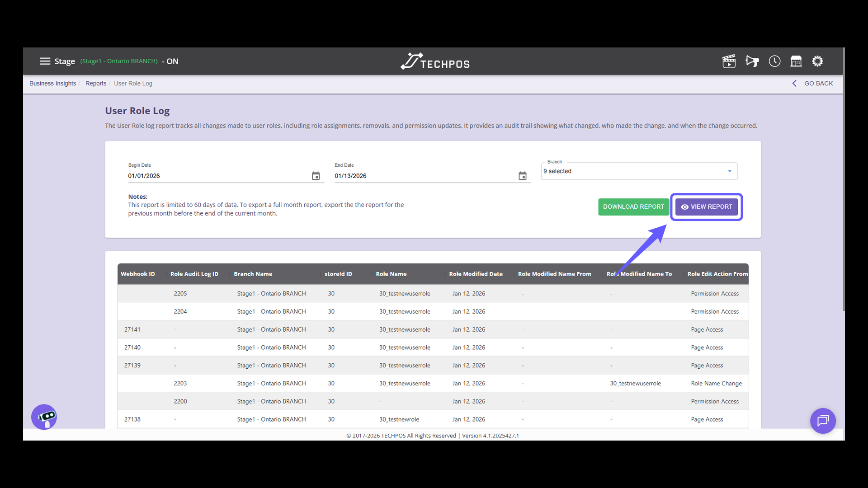Open the Begin Date calendar picker
Image resolution: width=868 pixels, height=488 pixels.
(x=316, y=176)
